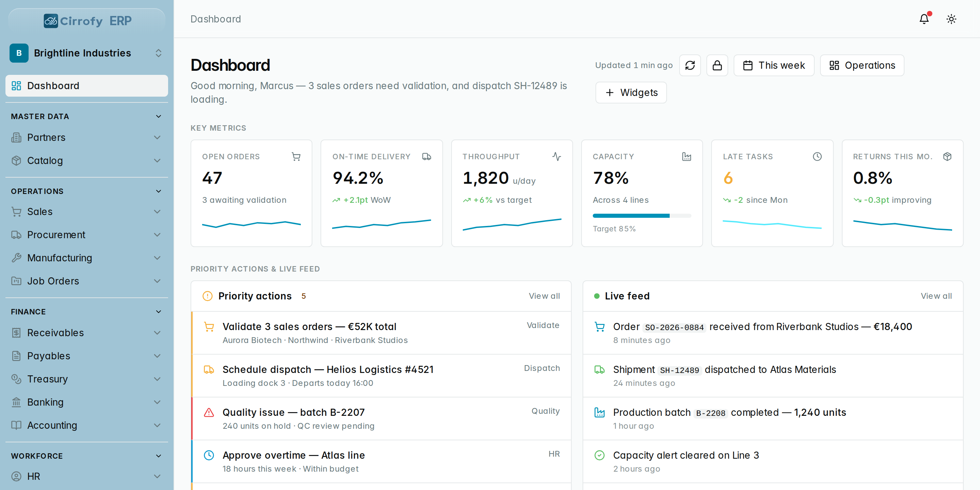Open Job Orders menu item
980x490 pixels.
point(87,281)
